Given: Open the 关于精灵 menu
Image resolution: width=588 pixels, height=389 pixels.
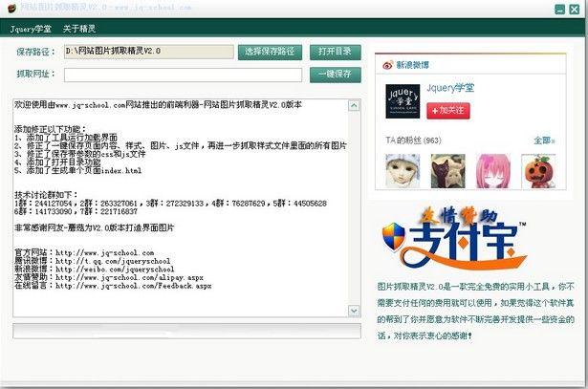Looking at the screenshot, I should (x=79, y=29).
